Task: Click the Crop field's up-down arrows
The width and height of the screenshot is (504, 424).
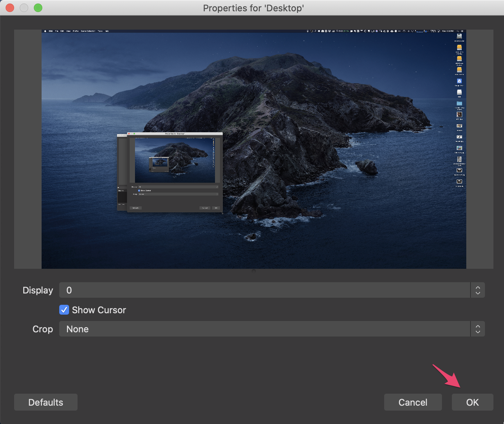Action: pyautogui.click(x=478, y=329)
